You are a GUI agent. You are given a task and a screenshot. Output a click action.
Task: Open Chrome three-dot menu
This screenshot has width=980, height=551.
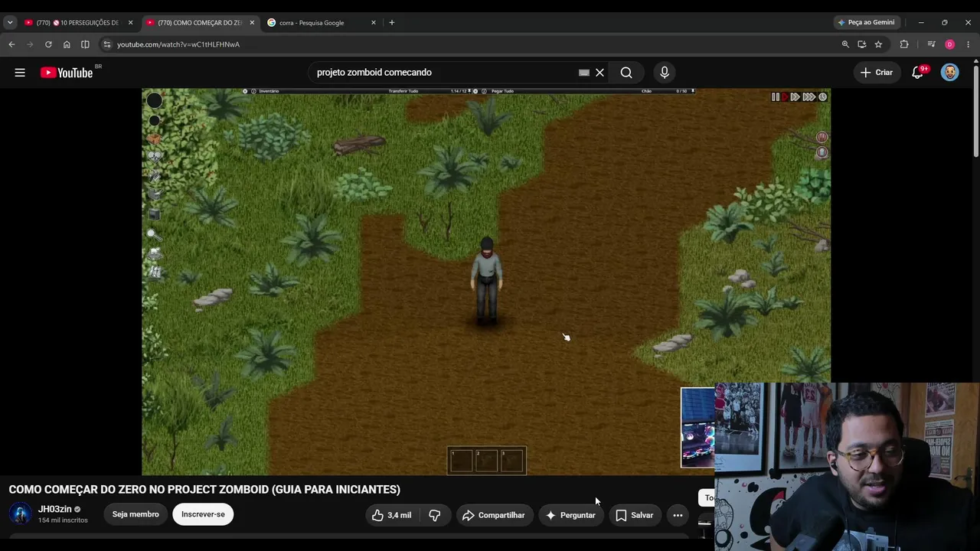(x=969, y=44)
